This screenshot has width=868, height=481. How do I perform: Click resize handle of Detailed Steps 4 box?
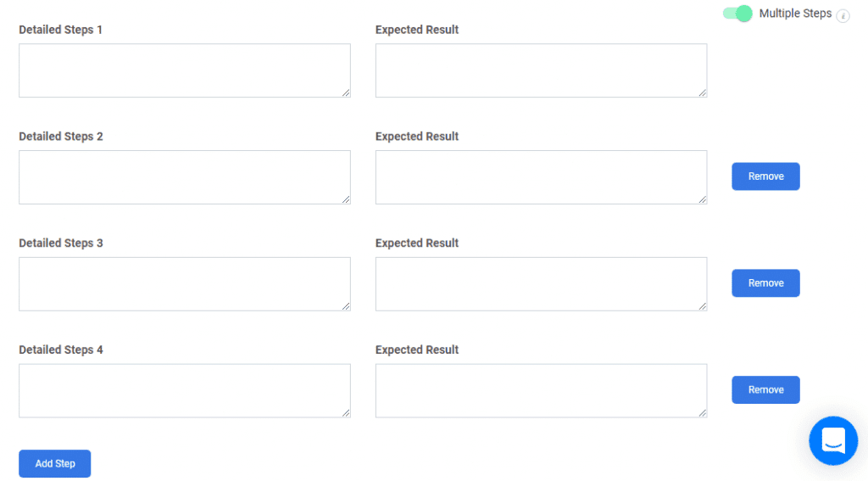(x=346, y=413)
